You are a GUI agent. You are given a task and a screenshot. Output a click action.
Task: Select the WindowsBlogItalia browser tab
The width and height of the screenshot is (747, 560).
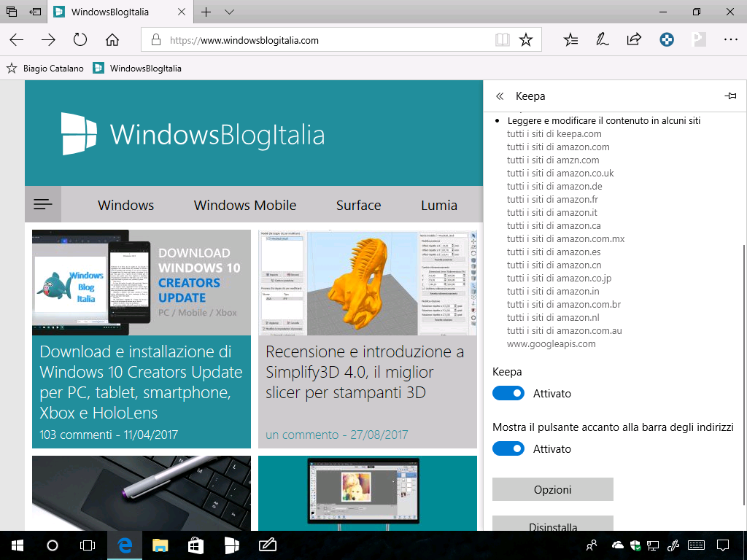coord(120,12)
